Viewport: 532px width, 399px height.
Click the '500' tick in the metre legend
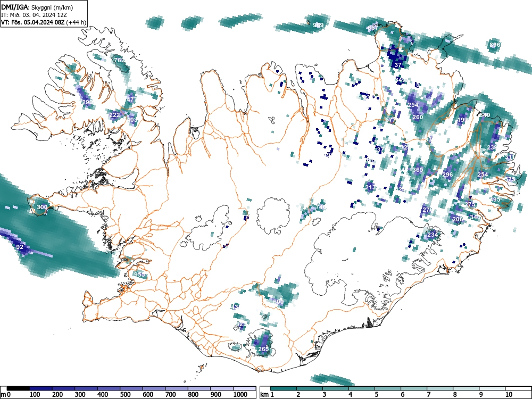125,394
